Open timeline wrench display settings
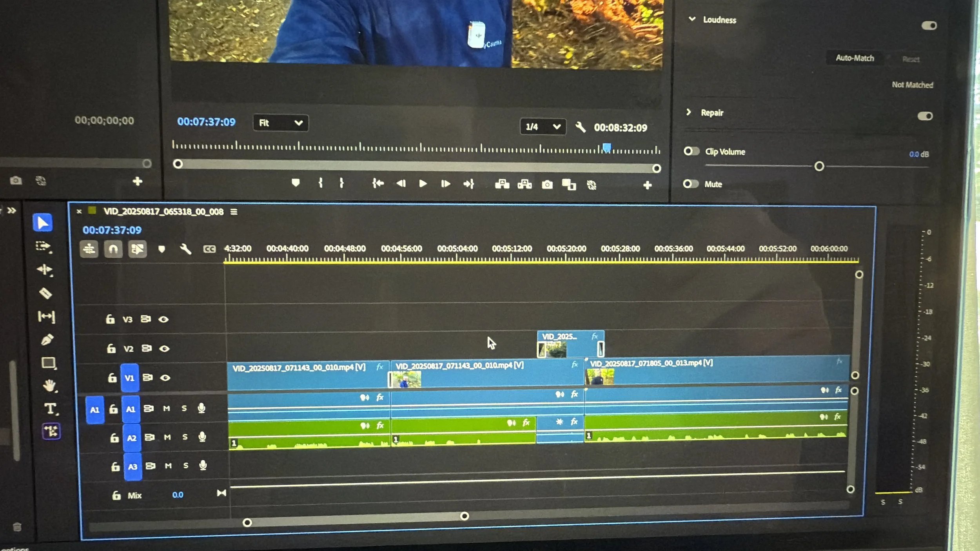980x551 pixels. coord(185,249)
